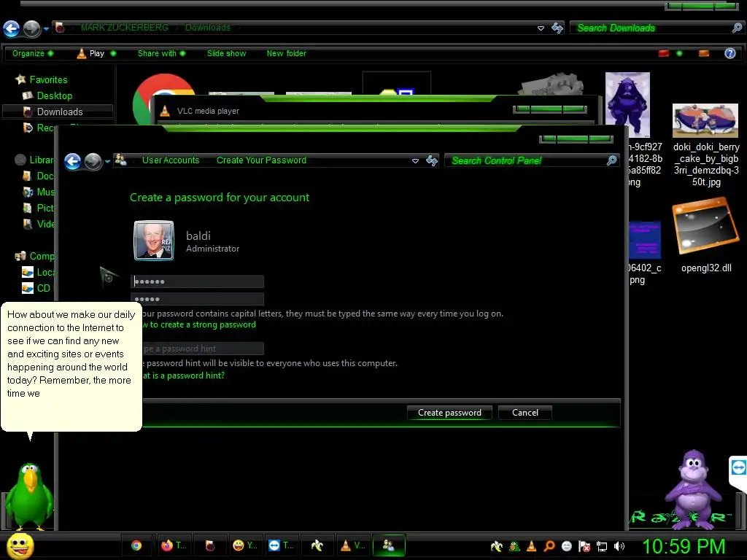Switch to the yellow smiley taskbar app

(245, 545)
